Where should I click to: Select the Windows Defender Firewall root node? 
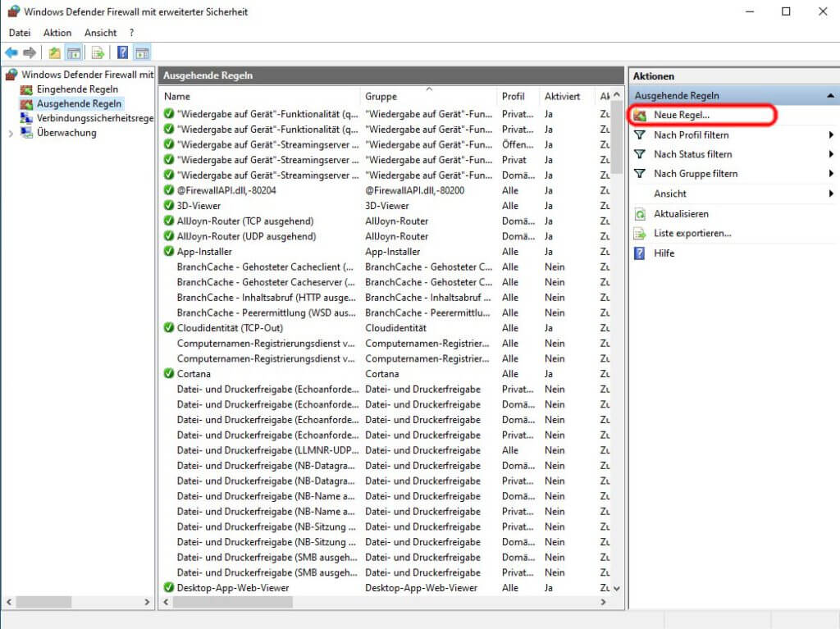click(x=87, y=75)
